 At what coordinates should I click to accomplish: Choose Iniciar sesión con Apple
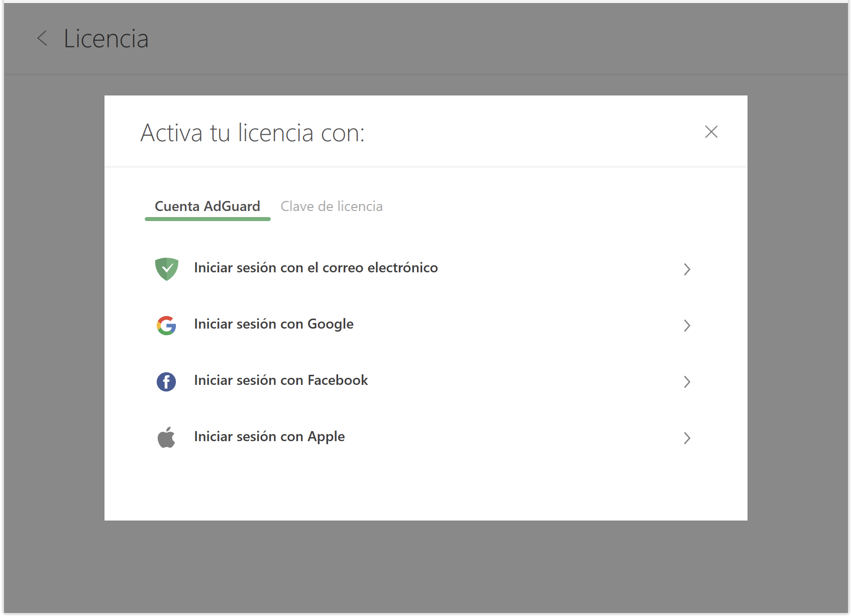[x=425, y=438]
